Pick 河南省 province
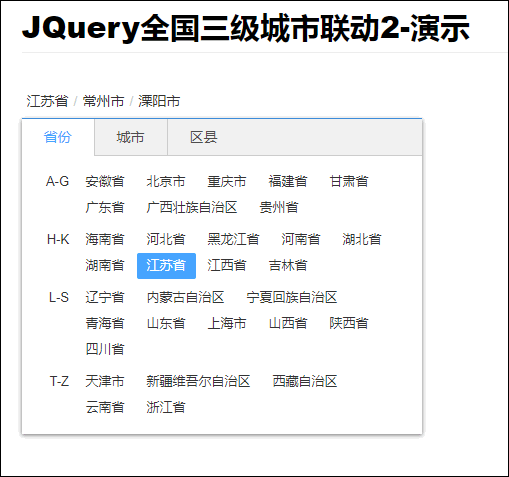Viewport: 509px width, 477px height. tap(301, 239)
